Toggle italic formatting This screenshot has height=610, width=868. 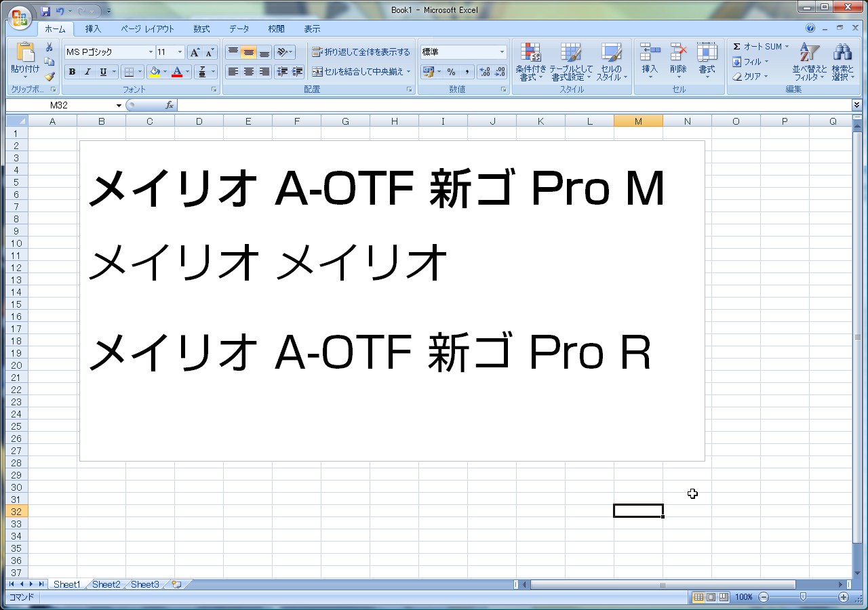(x=87, y=72)
